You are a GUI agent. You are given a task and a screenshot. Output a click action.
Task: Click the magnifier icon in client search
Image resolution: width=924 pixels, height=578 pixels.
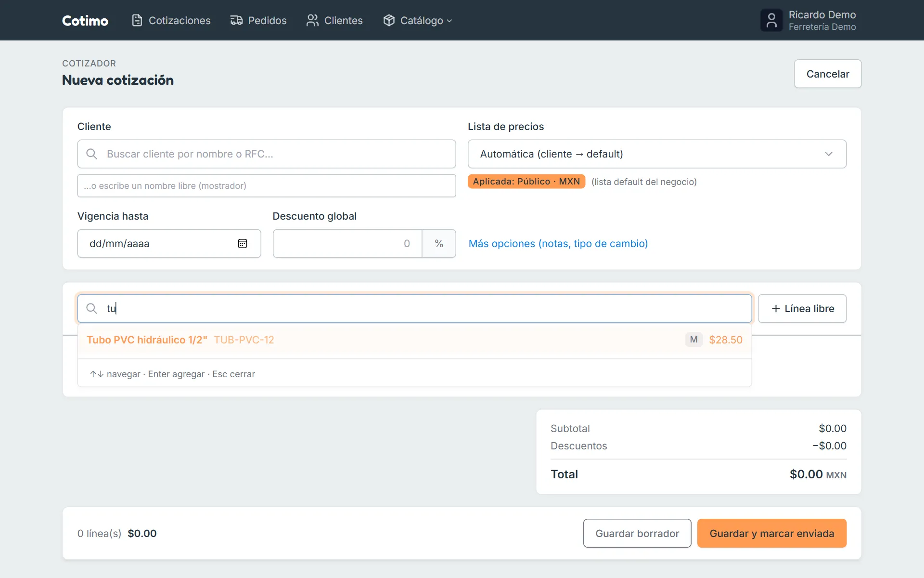point(91,154)
